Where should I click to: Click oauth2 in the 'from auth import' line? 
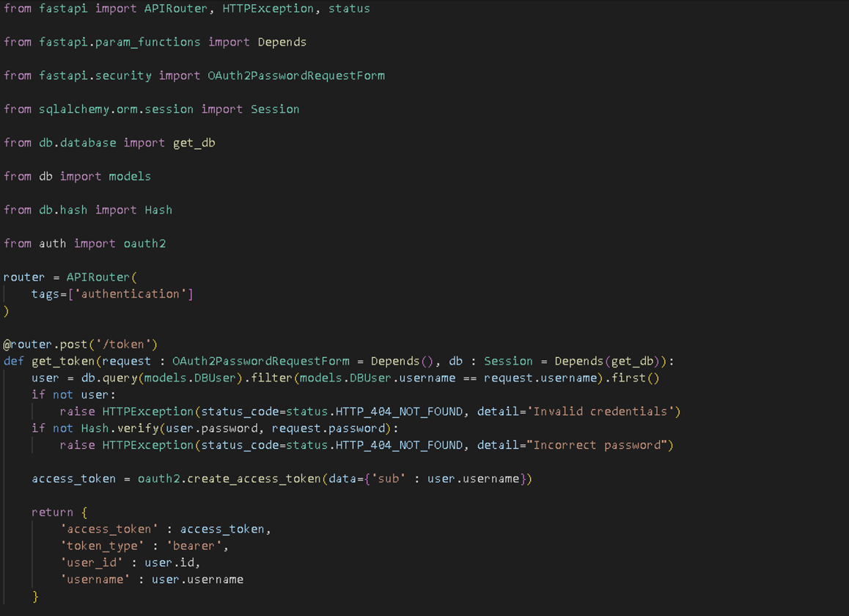(x=144, y=243)
